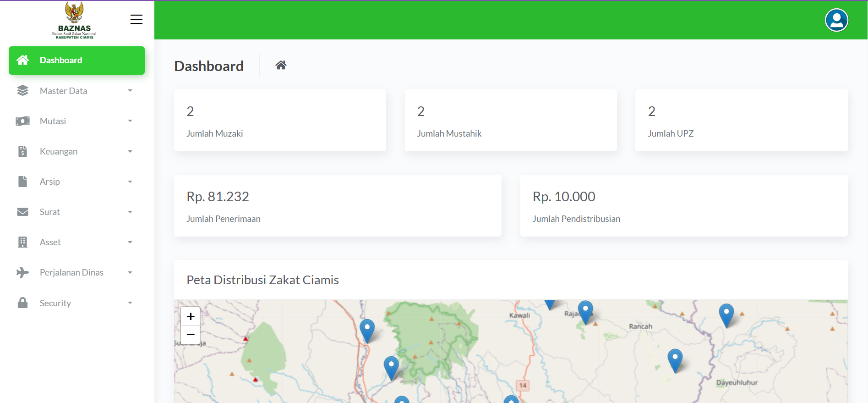
Task: Expand the Security dropdown arrow
Action: [x=130, y=303]
